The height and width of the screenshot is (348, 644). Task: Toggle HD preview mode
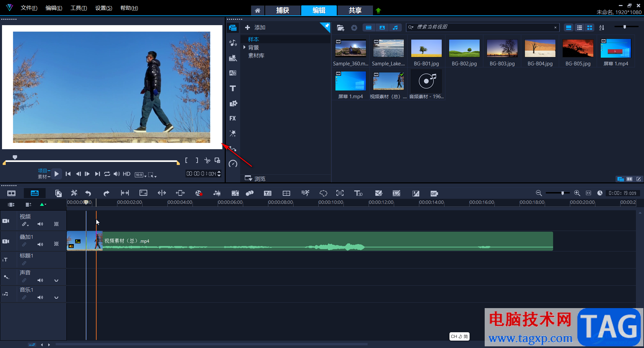[126, 174]
